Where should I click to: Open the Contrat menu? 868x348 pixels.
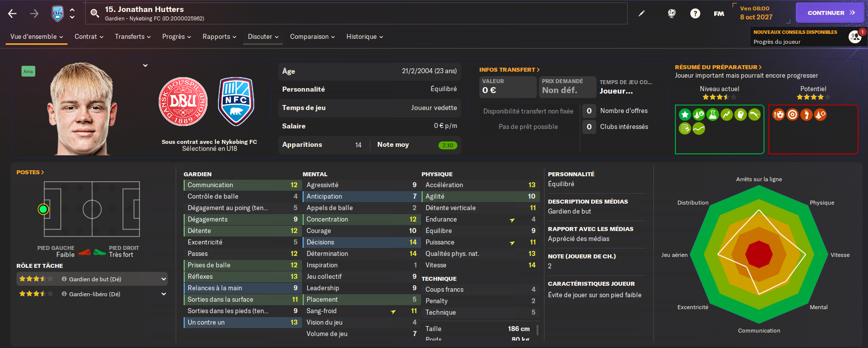[89, 37]
